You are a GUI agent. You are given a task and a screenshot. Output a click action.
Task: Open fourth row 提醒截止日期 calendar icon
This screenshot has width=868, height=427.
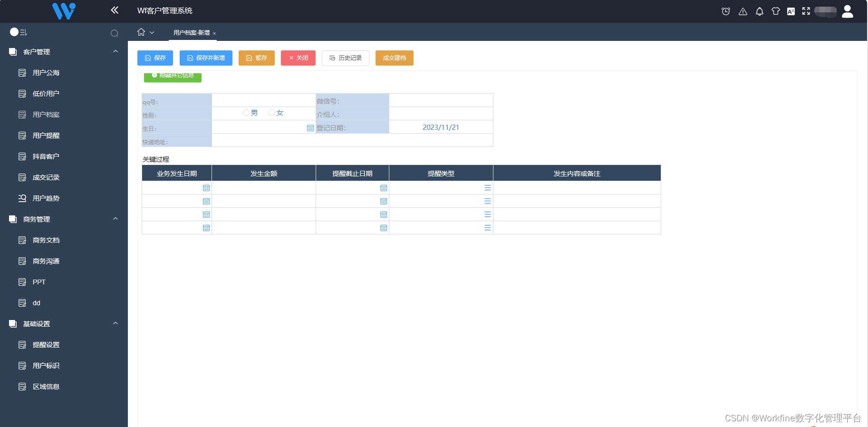tap(384, 228)
